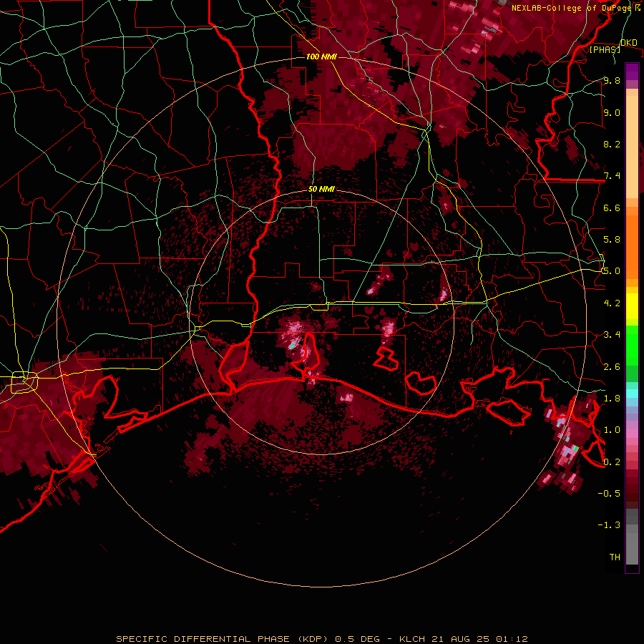Viewport: 644px width, 644px height.
Task: Click the 100 NMI range ring label
Action: point(321,57)
